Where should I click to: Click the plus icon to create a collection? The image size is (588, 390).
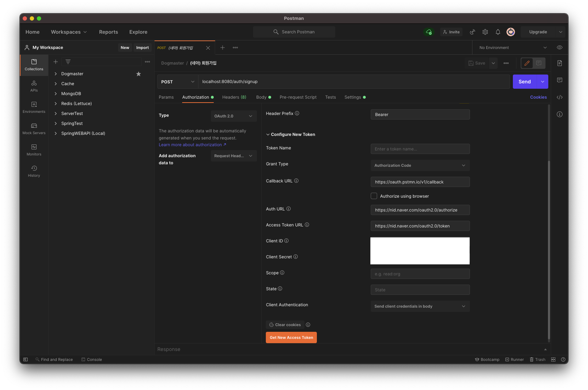click(56, 62)
